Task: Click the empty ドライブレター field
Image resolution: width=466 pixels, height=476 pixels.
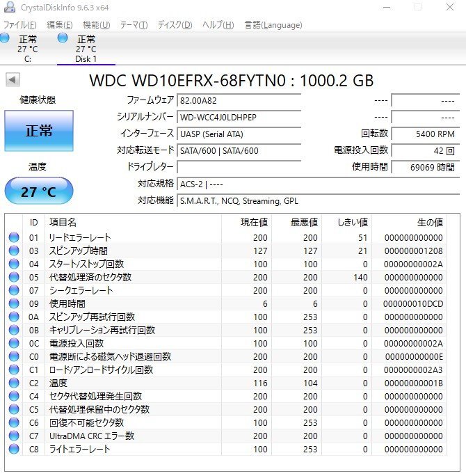Action: (x=239, y=167)
